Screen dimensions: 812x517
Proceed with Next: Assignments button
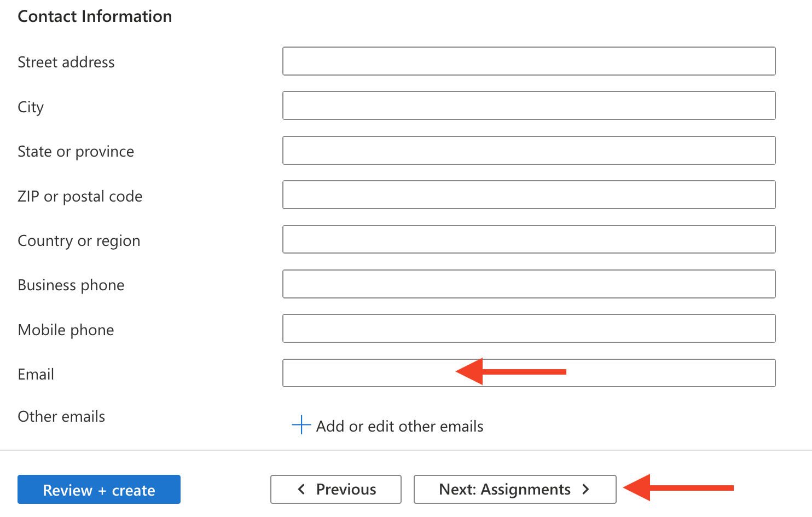click(x=515, y=489)
